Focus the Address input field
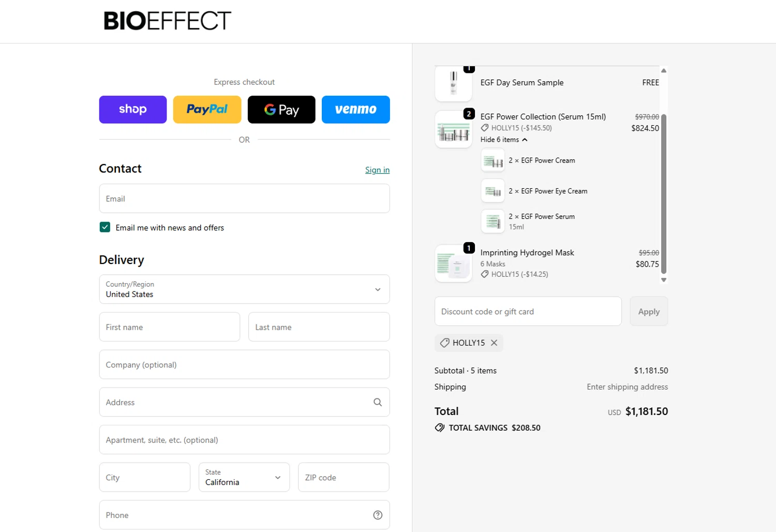Screen dimensions: 776x532 tap(244, 402)
